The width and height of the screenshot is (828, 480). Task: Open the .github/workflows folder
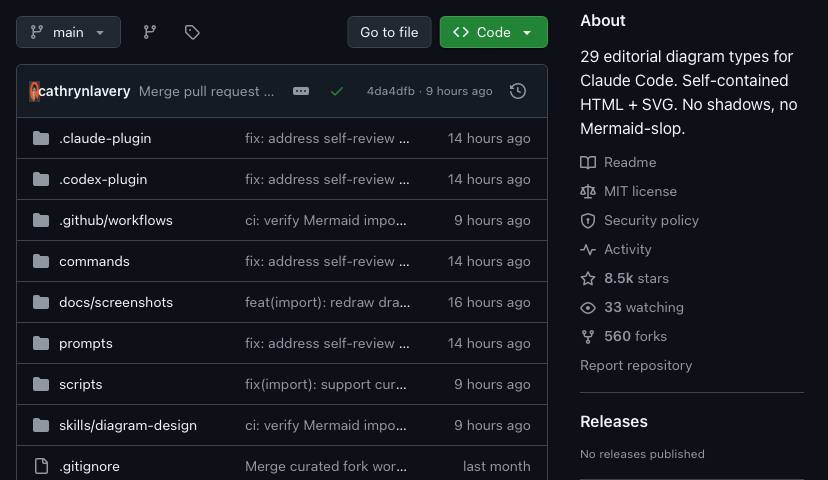[x=116, y=220]
